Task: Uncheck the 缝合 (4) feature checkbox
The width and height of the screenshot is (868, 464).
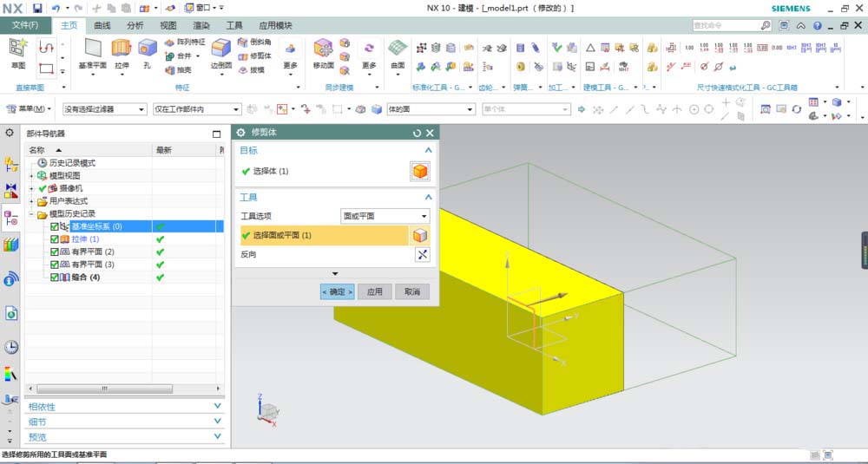Action: coord(54,278)
